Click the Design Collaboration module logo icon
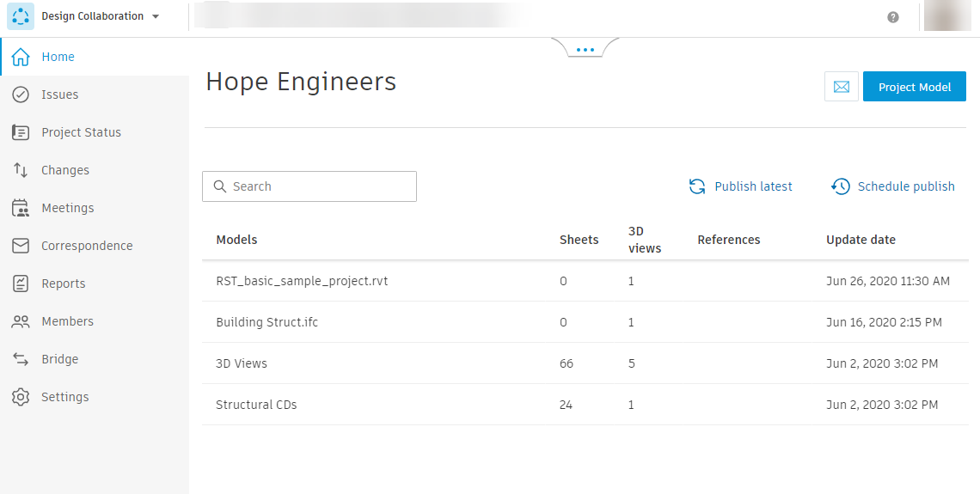 pyautogui.click(x=21, y=16)
